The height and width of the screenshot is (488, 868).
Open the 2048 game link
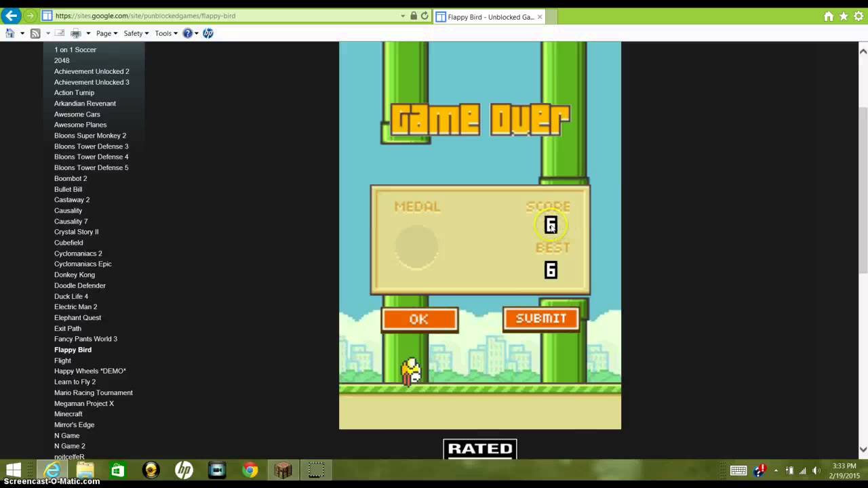[62, 60]
